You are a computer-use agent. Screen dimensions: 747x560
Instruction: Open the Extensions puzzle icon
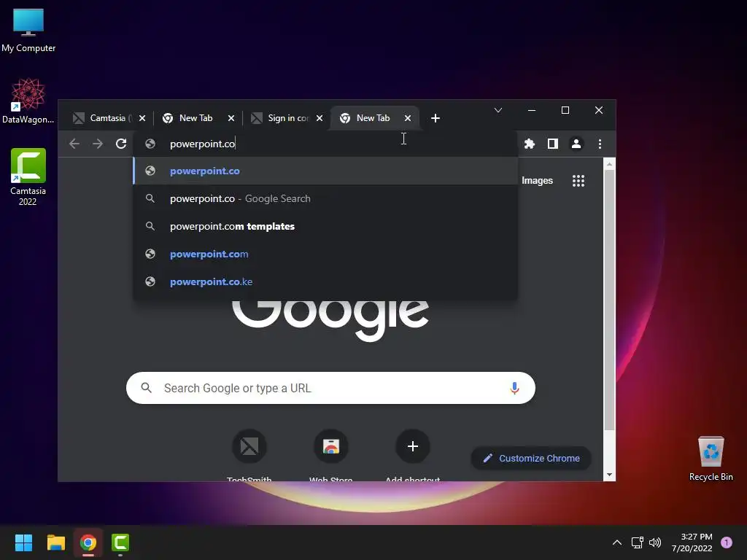530,144
